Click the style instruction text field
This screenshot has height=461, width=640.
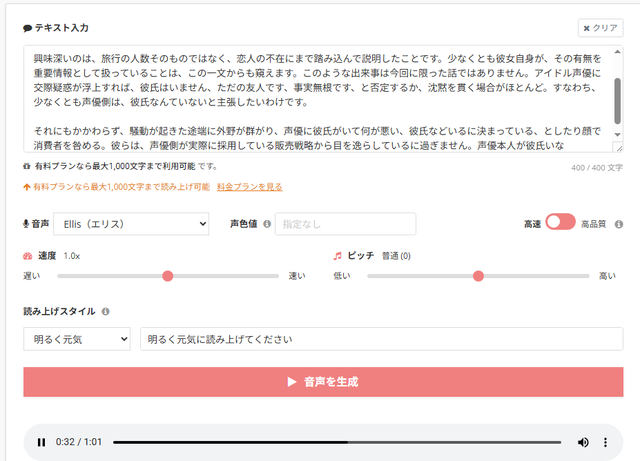(x=382, y=339)
